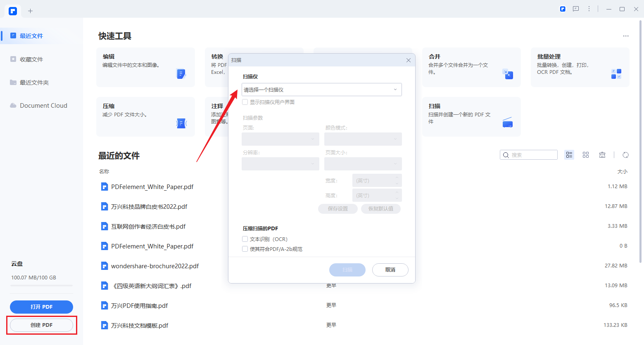Image resolution: width=644 pixels, height=345 pixels.
Task: Click the 取消 button in scan dialog
Action: click(x=390, y=270)
